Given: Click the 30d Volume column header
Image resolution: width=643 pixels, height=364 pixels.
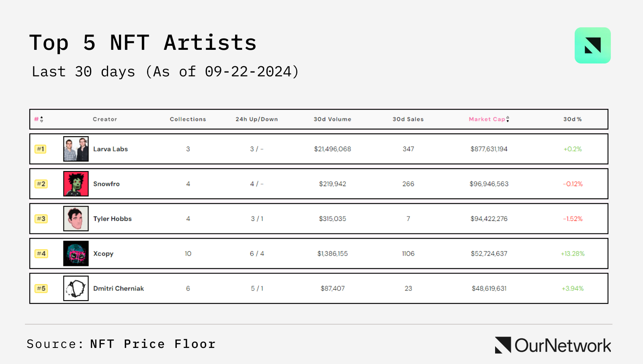Looking at the screenshot, I should point(332,119).
